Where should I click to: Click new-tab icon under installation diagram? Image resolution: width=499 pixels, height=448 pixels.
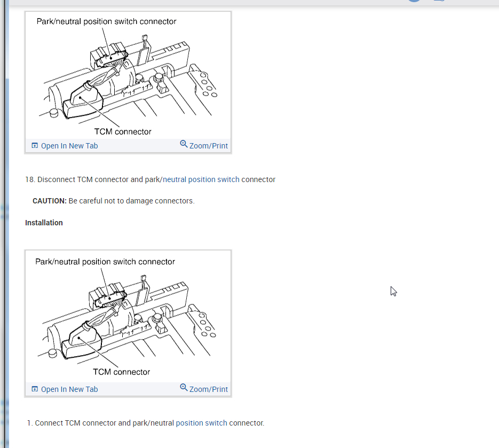pyautogui.click(x=35, y=389)
